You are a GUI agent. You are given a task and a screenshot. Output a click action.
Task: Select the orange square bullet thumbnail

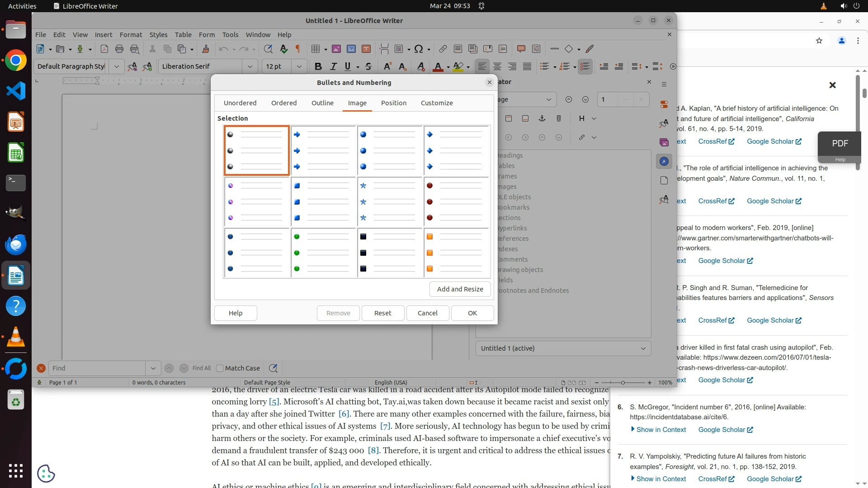(x=457, y=253)
